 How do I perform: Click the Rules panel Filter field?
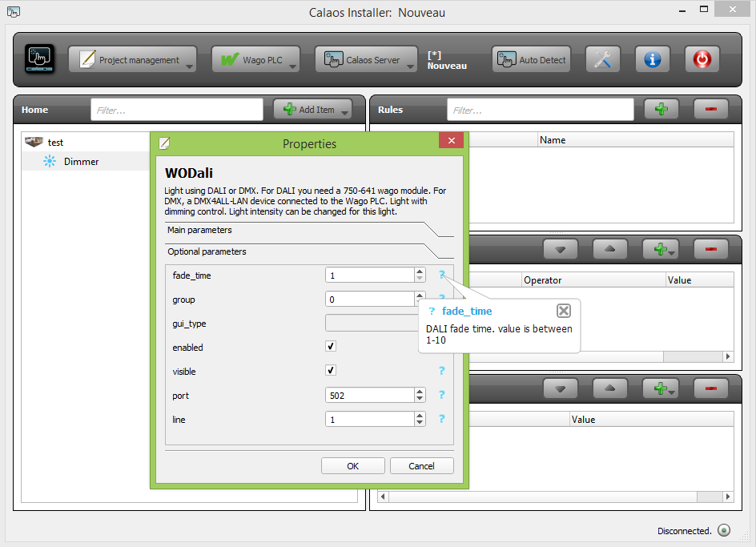pos(541,110)
